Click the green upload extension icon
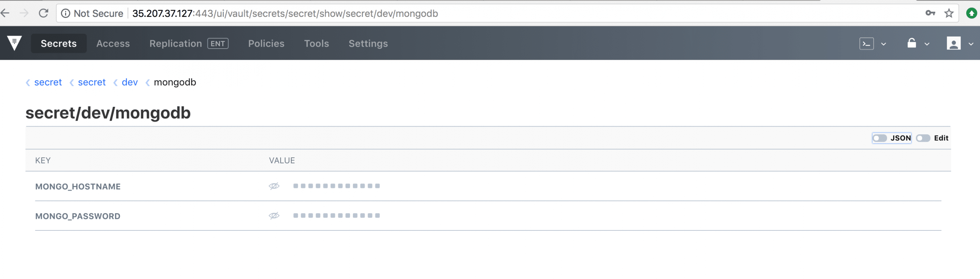Image resolution: width=980 pixels, height=279 pixels. pos(971,13)
